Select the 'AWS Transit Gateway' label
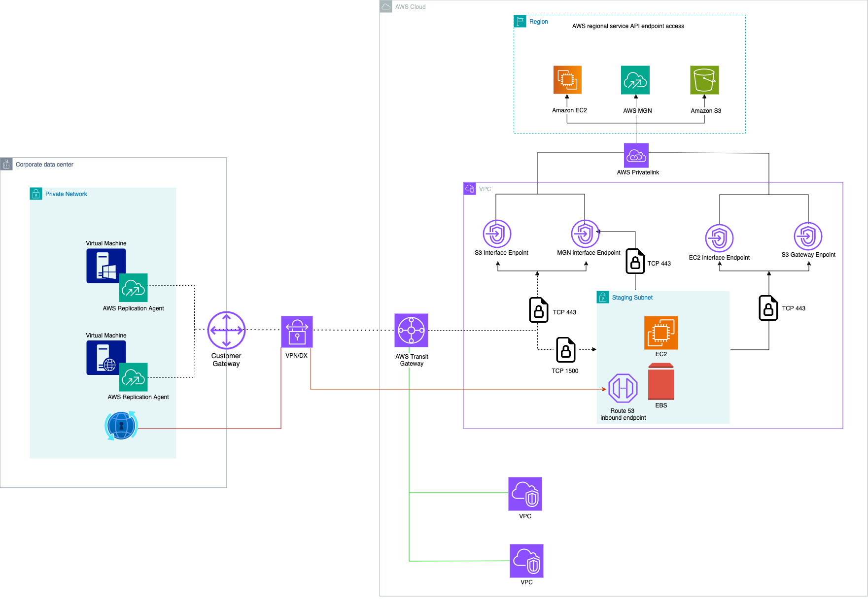 pos(412,360)
